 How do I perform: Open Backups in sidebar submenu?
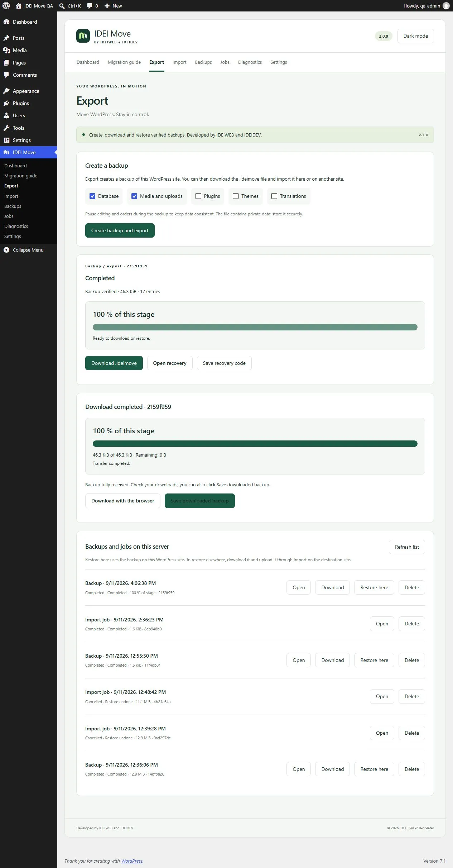click(x=13, y=206)
